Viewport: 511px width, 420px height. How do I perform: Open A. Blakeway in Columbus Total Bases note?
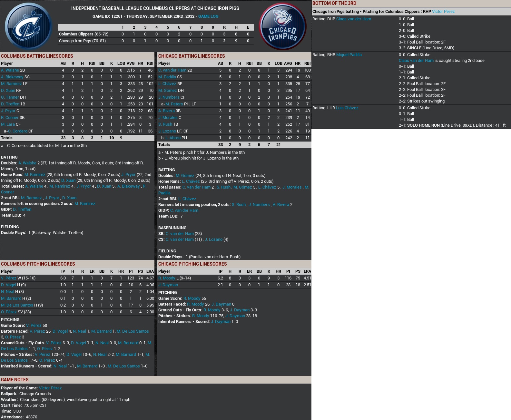click(x=129, y=186)
